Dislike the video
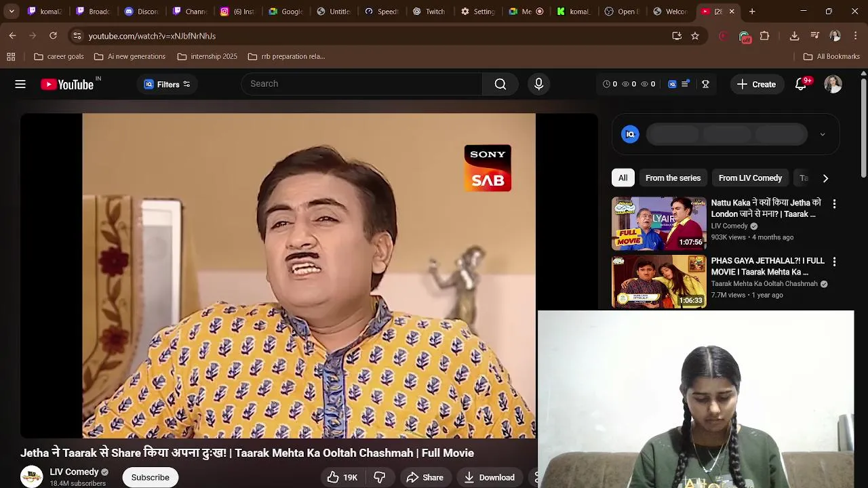The image size is (868, 488). (x=380, y=477)
